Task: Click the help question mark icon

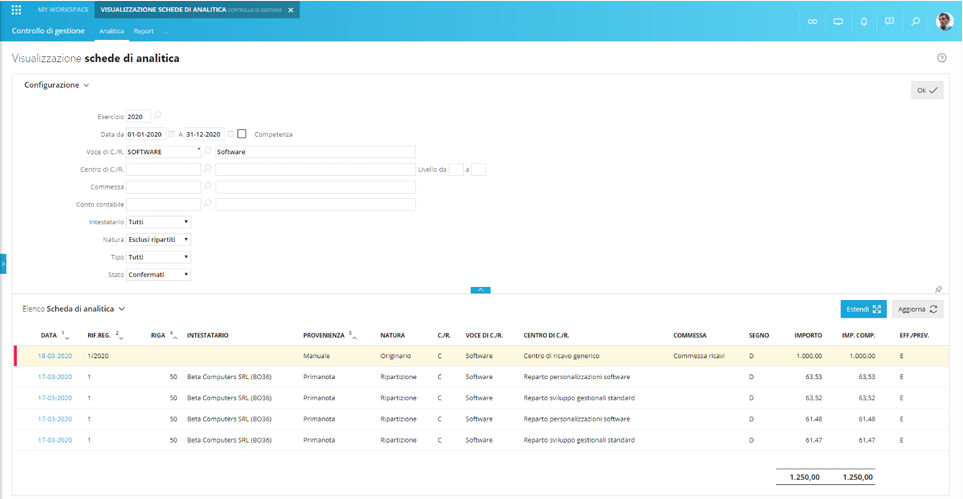Action: [x=941, y=58]
